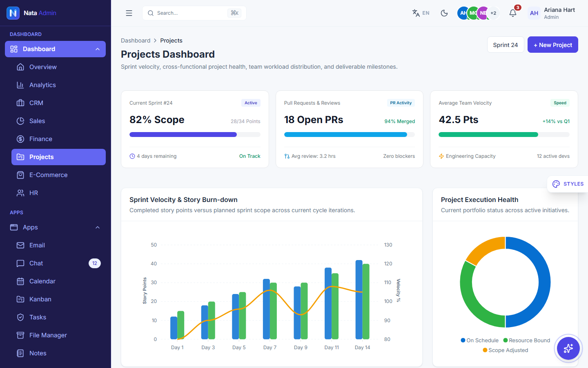Toggle the hamburger sidebar menu icon
The image size is (588, 368).
tap(129, 13)
